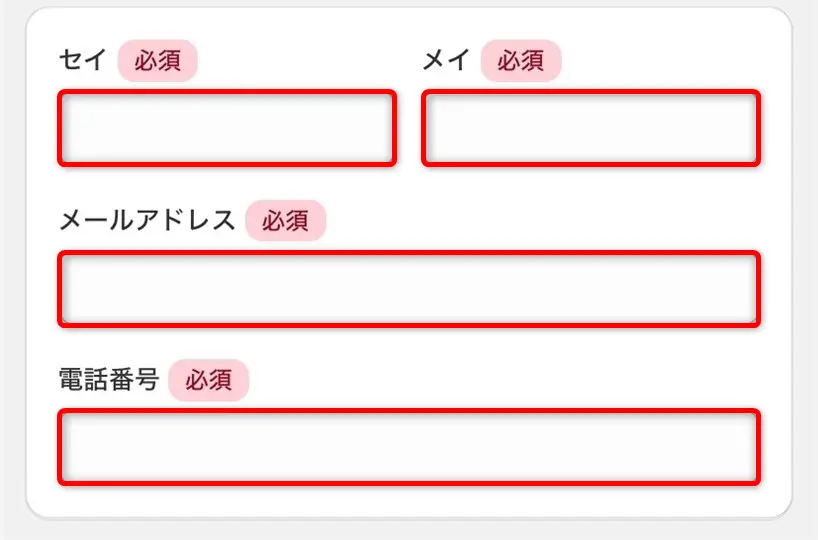
Task: Click the メールアドレス label text
Action: pos(147,220)
